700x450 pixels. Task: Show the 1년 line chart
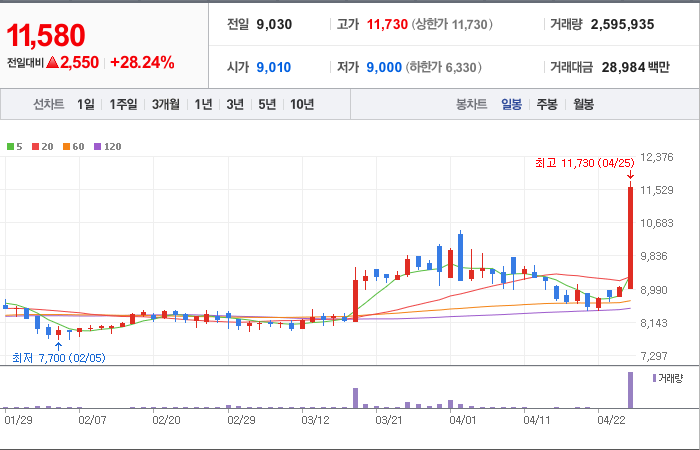203,104
